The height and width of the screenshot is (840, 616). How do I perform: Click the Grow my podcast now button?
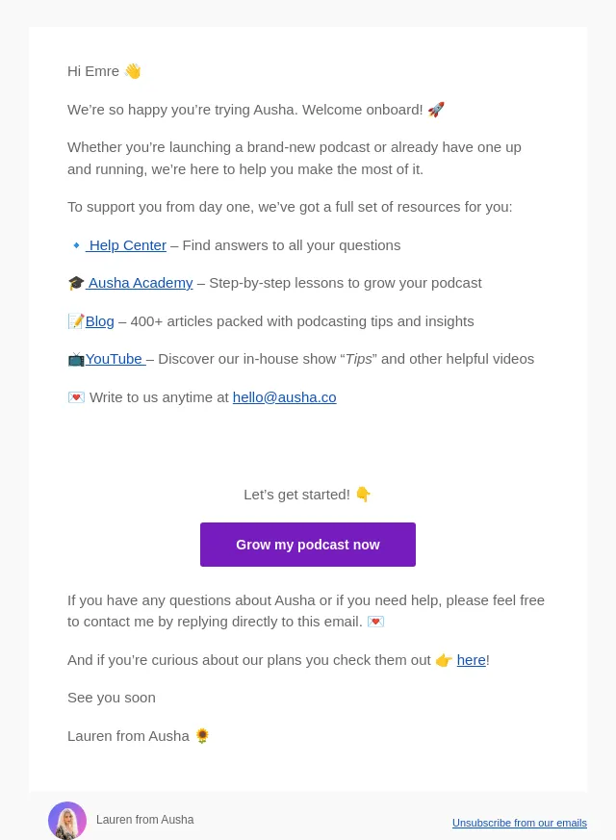click(x=308, y=545)
